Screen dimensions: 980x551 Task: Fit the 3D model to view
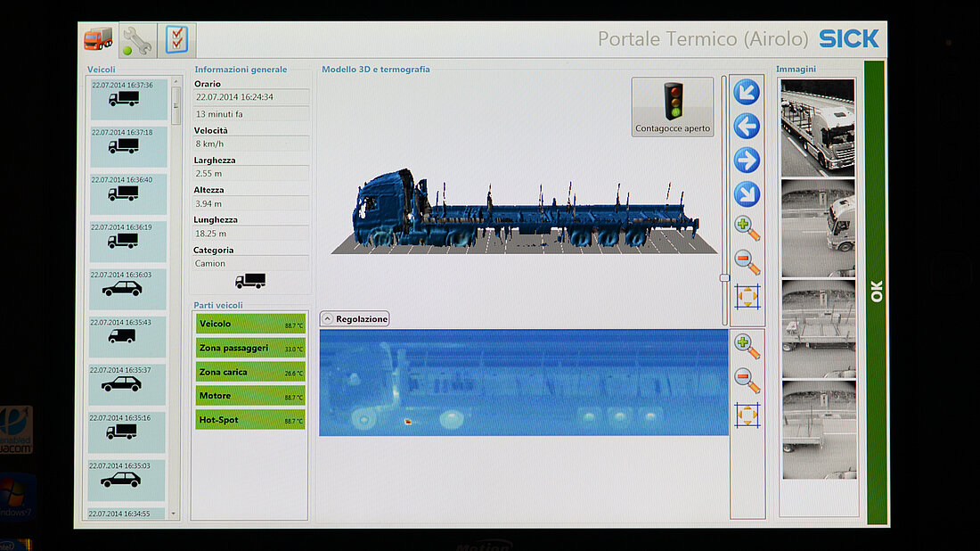coord(747,297)
